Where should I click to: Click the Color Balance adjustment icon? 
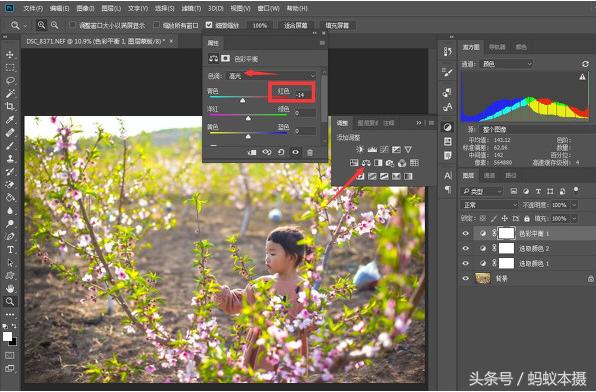click(366, 163)
